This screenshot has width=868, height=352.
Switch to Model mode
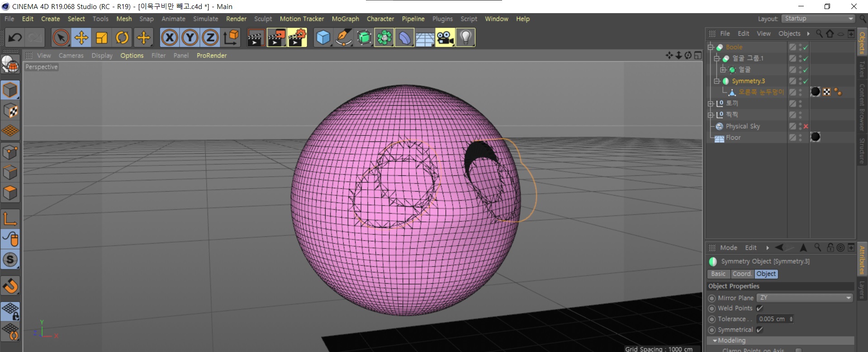[x=10, y=90]
